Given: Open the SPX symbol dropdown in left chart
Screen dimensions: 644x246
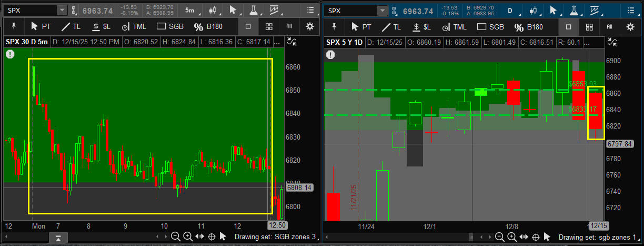Looking at the screenshot, I should pos(62,11).
